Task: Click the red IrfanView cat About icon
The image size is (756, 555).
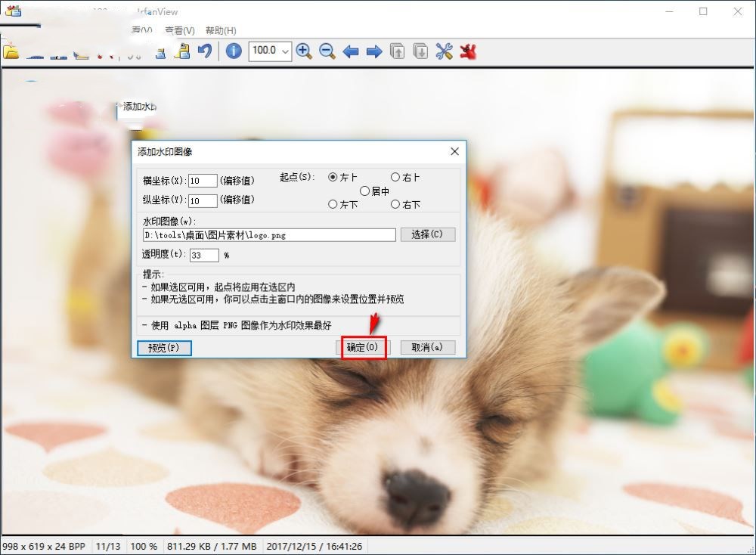Action: point(468,51)
